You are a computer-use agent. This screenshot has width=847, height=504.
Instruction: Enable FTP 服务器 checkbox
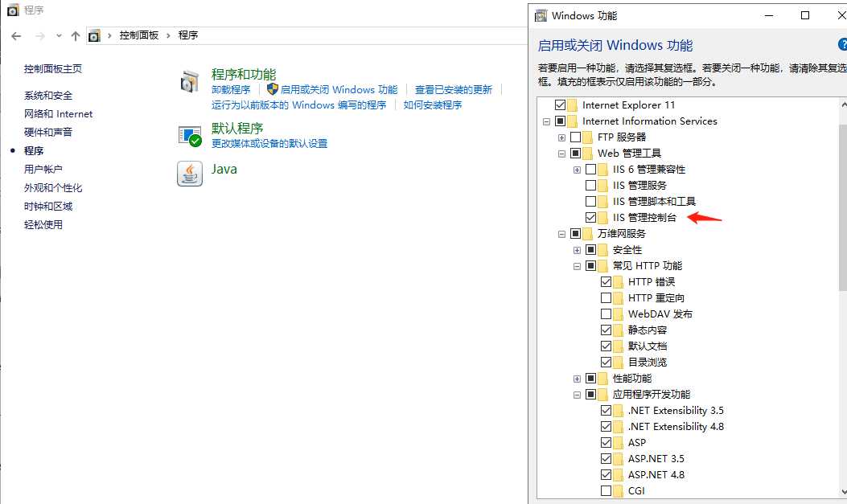tap(575, 137)
